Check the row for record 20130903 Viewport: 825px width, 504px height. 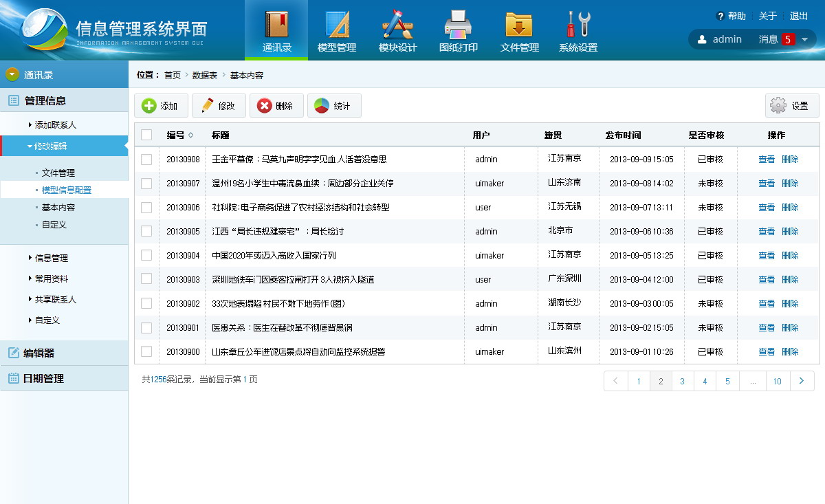click(x=146, y=279)
